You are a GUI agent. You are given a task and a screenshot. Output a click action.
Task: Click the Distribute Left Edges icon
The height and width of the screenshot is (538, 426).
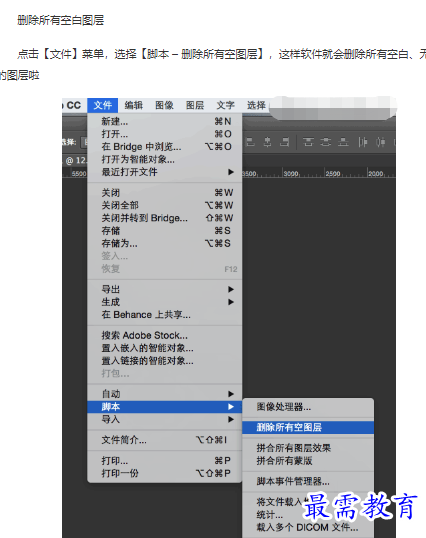point(363,142)
